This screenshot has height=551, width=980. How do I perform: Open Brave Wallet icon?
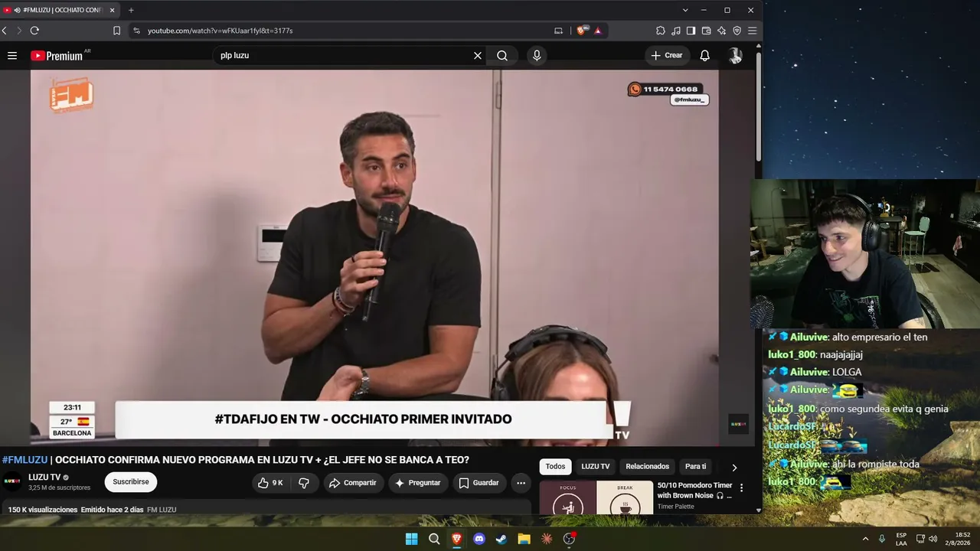coord(706,31)
